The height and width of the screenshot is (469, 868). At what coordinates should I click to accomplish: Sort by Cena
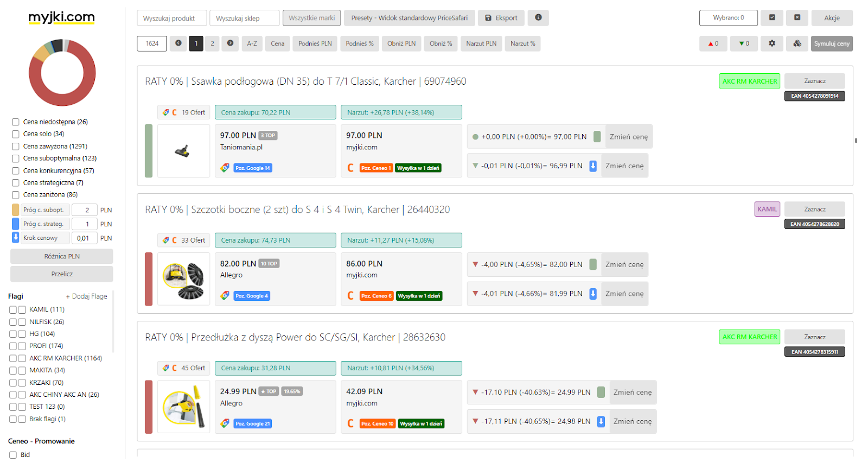pyautogui.click(x=278, y=43)
